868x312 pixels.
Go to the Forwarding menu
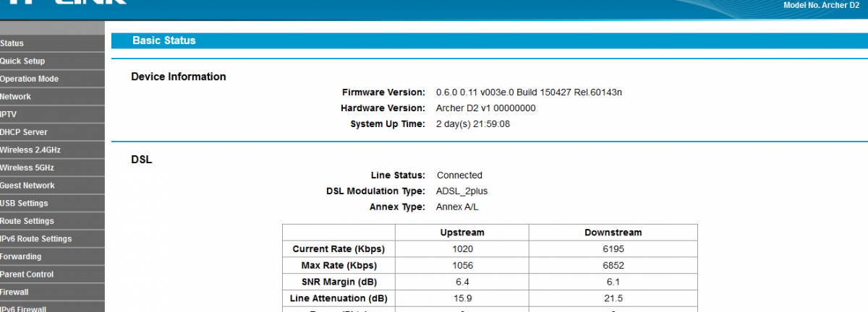tap(52, 256)
